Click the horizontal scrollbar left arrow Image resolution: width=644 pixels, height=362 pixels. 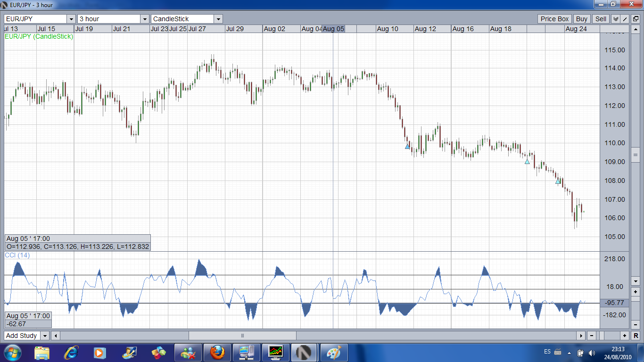click(56, 336)
